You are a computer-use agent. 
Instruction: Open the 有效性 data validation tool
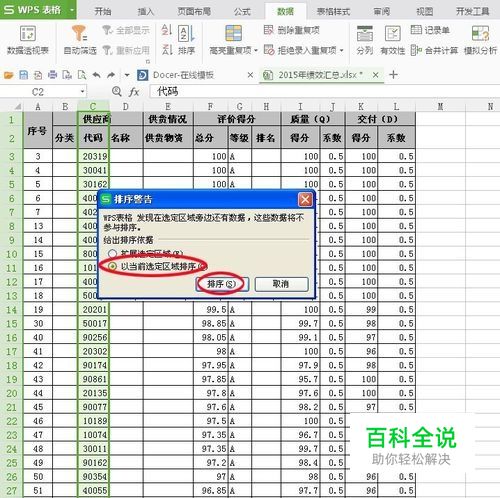click(x=393, y=40)
